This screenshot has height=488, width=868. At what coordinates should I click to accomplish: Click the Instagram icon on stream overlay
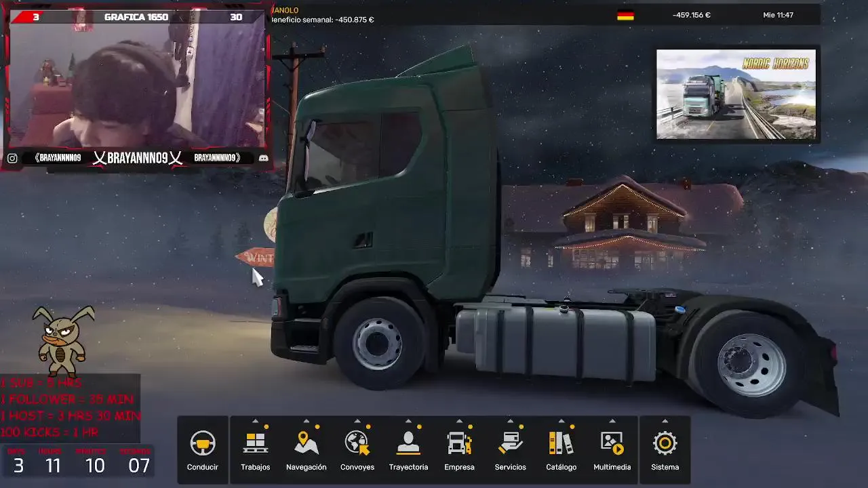(12, 158)
